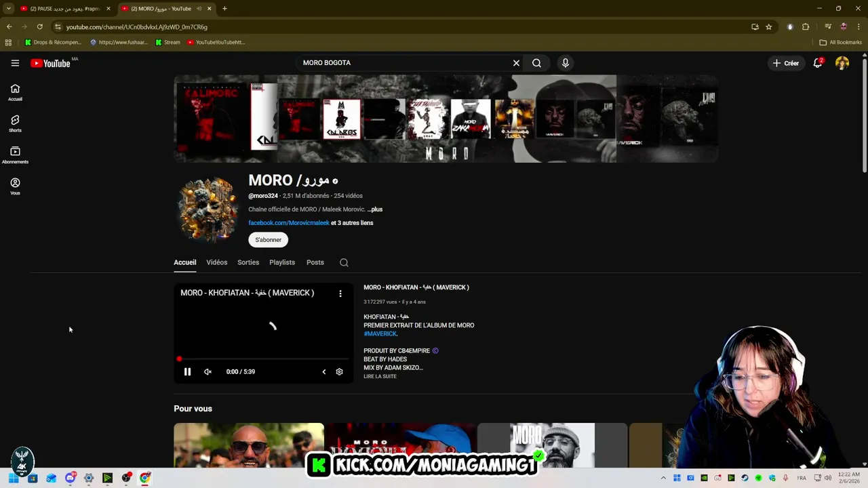View site information icon beside URL
The width and height of the screenshot is (868, 488).
58,26
